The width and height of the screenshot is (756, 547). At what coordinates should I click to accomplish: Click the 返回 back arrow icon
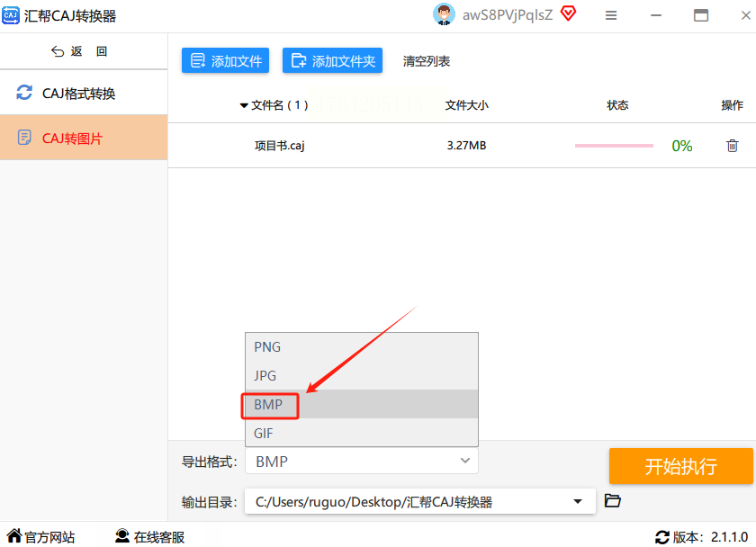[x=58, y=51]
